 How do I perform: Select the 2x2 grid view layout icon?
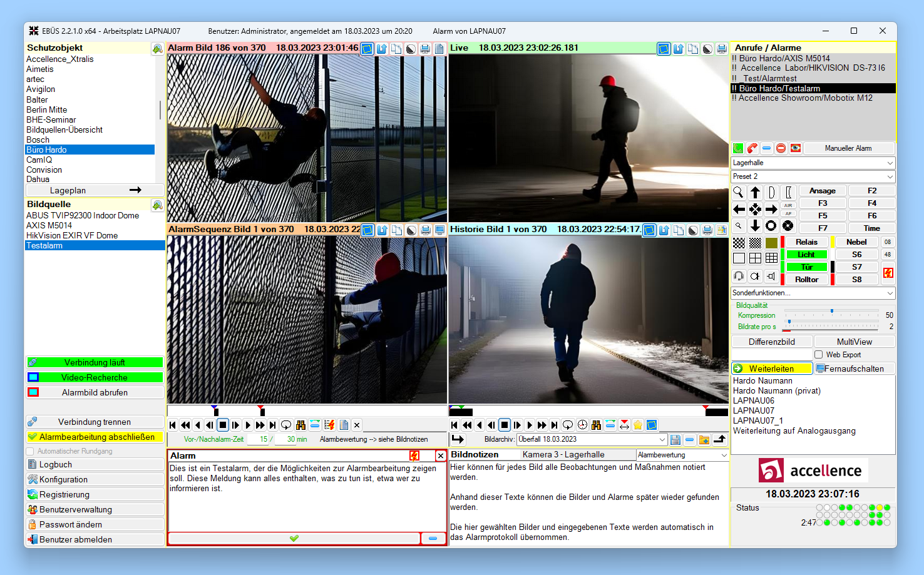coord(755,258)
